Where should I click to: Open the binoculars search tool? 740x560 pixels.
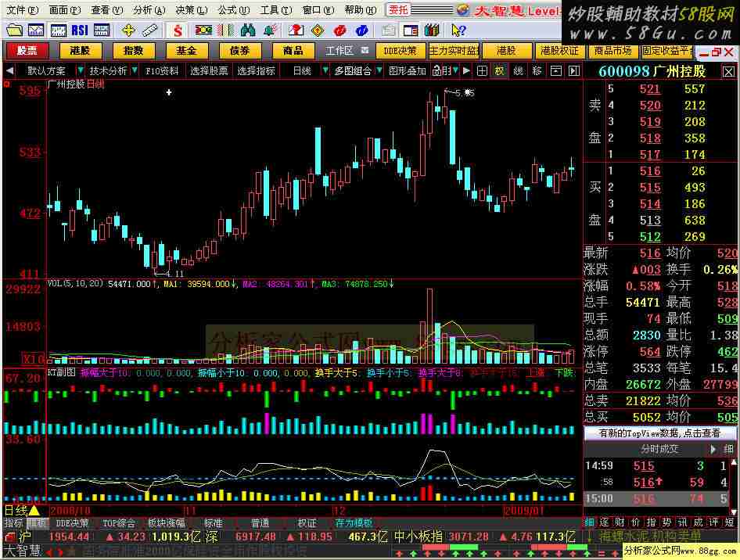pyautogui.click(x=248, y=31)
